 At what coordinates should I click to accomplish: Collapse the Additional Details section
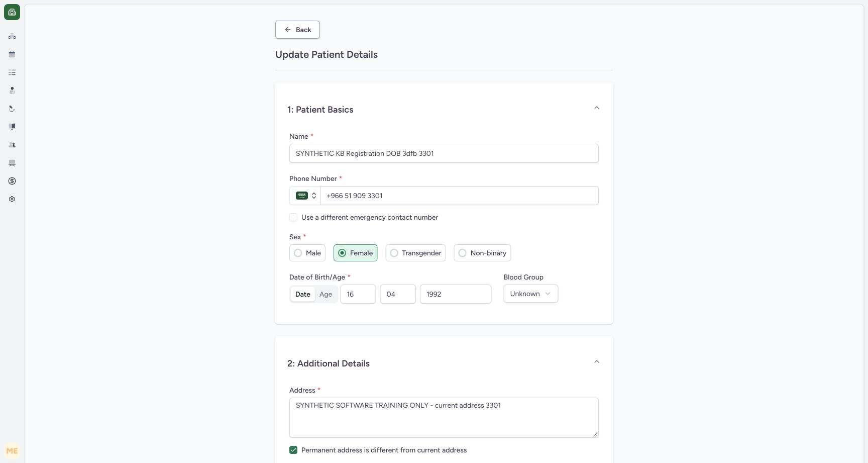pos(597,362)
